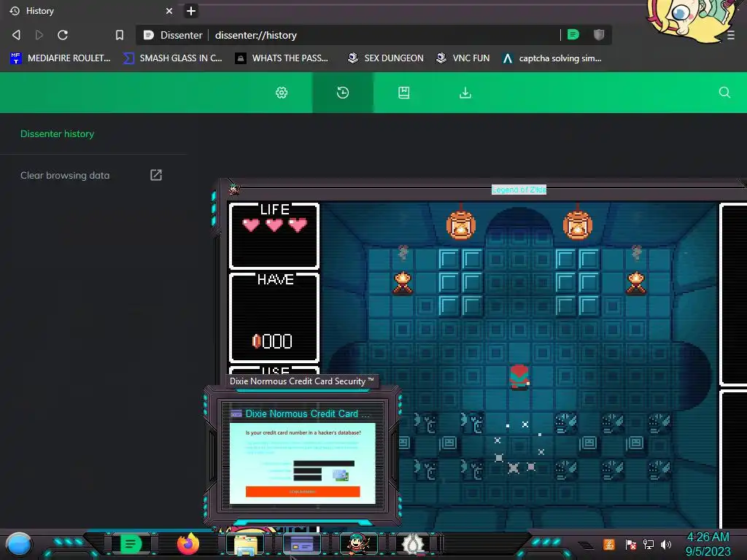Open the shields icon in the address bar
This screenshot has height=560, width=747.
tap(599, 34)
